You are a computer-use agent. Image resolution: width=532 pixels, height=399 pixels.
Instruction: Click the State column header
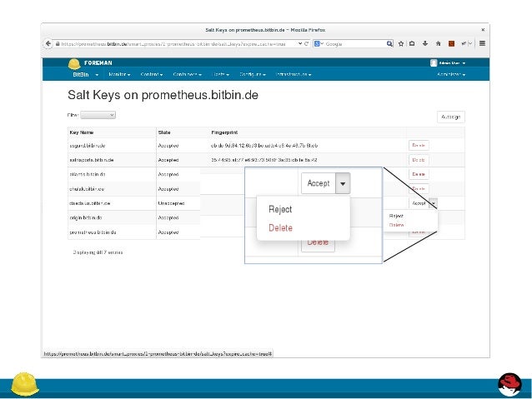click(x=164, y=132)
